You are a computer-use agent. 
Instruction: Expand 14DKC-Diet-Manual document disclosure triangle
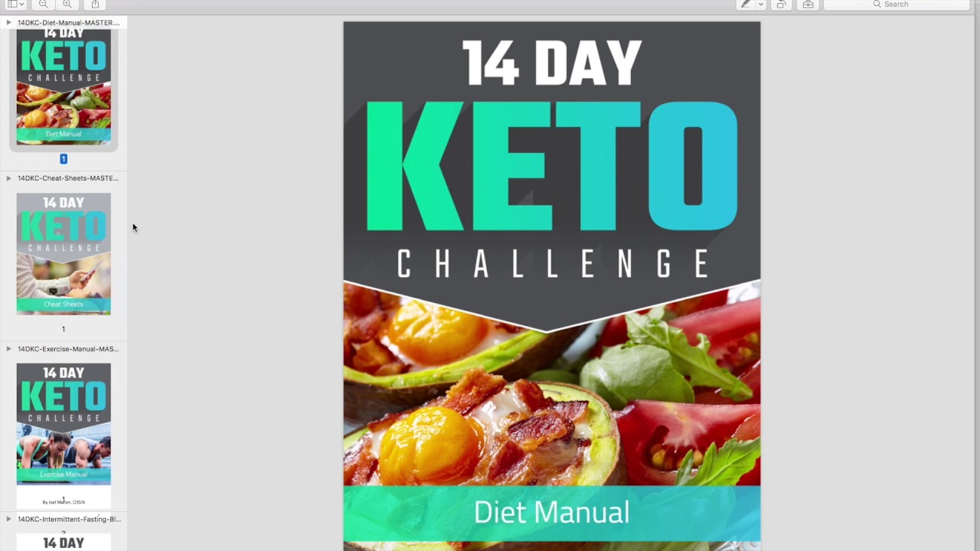pos(8,23)
